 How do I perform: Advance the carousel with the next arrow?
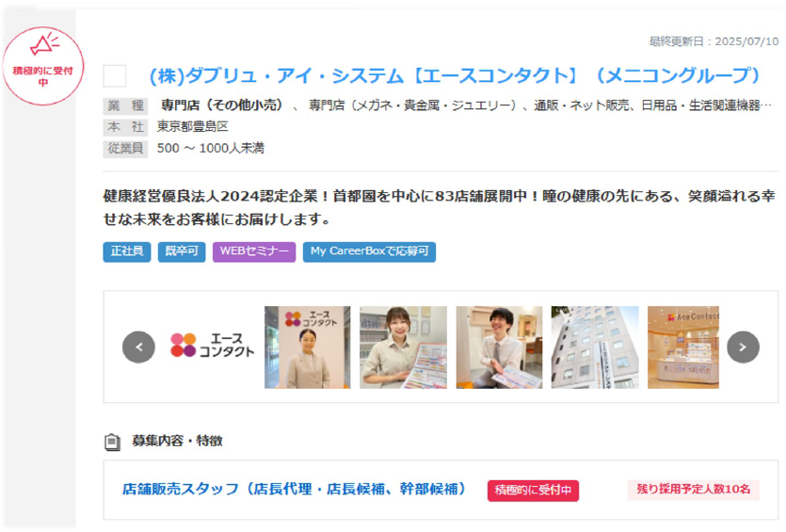point(743,347)
